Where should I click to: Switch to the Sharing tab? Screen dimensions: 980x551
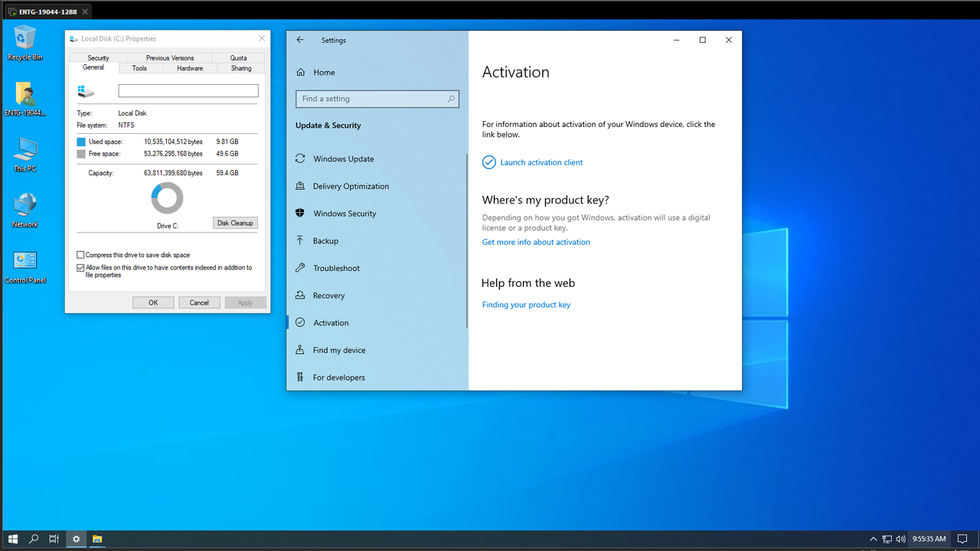pyautogui.click(x=241, y=68)
